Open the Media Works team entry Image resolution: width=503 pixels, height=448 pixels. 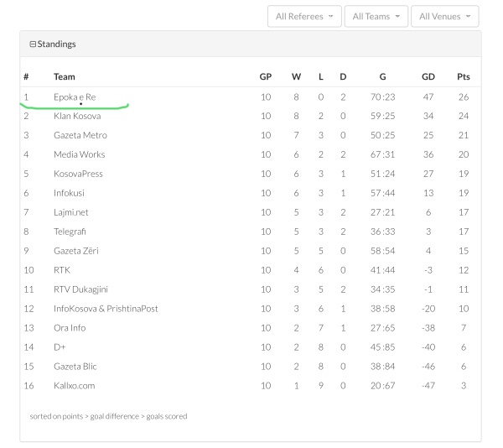[x=80, y=154]
